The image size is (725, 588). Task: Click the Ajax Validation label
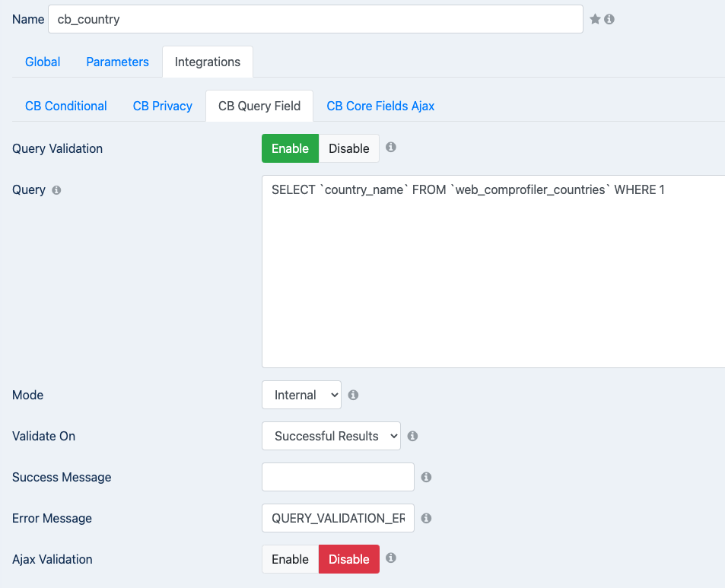click(52, 559)
